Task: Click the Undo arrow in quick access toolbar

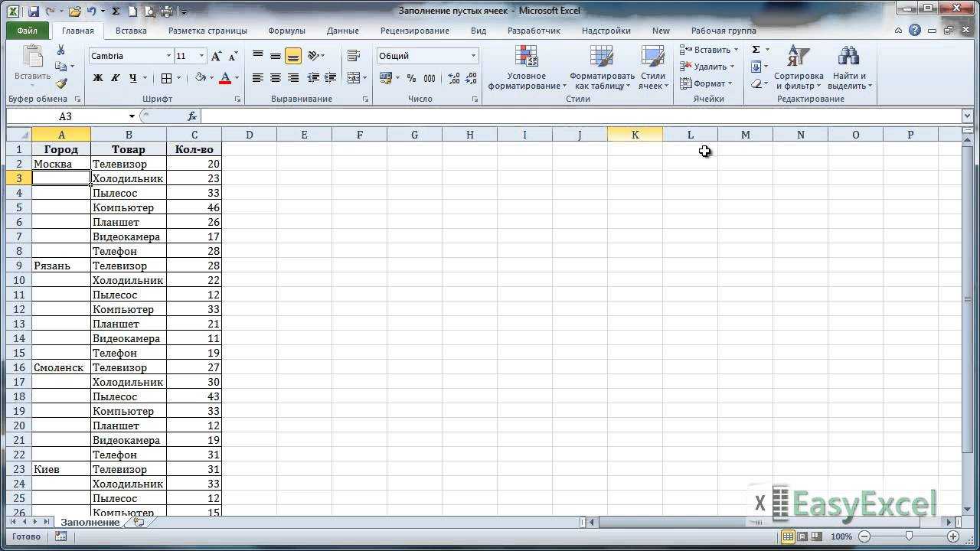Action: point(92,11)
